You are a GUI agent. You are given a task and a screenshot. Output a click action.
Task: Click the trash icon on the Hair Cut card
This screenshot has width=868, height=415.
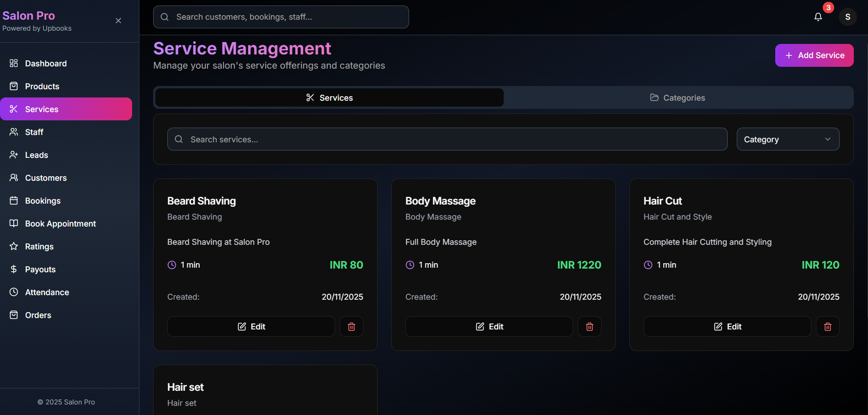(827, 326)
